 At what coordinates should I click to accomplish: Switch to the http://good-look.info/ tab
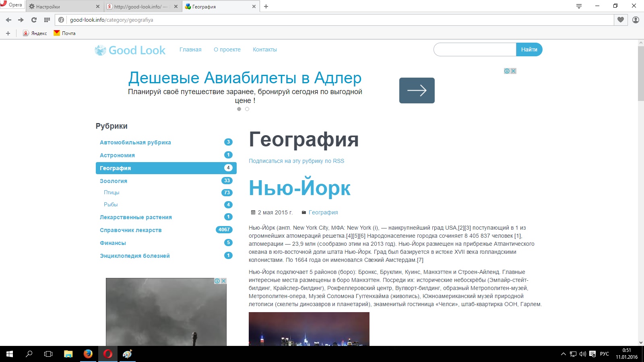point(142,6)
